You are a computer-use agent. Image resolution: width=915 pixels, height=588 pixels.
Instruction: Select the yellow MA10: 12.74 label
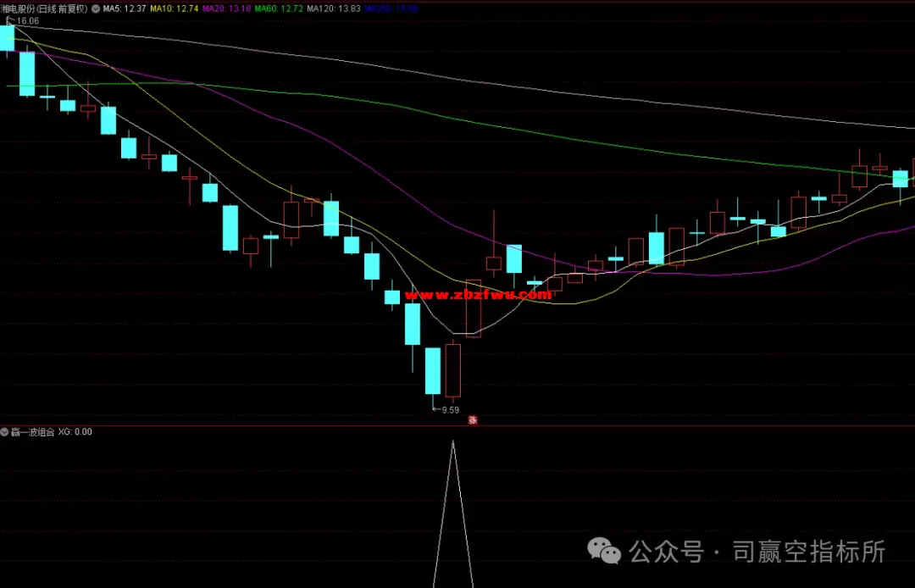[174, 8]
